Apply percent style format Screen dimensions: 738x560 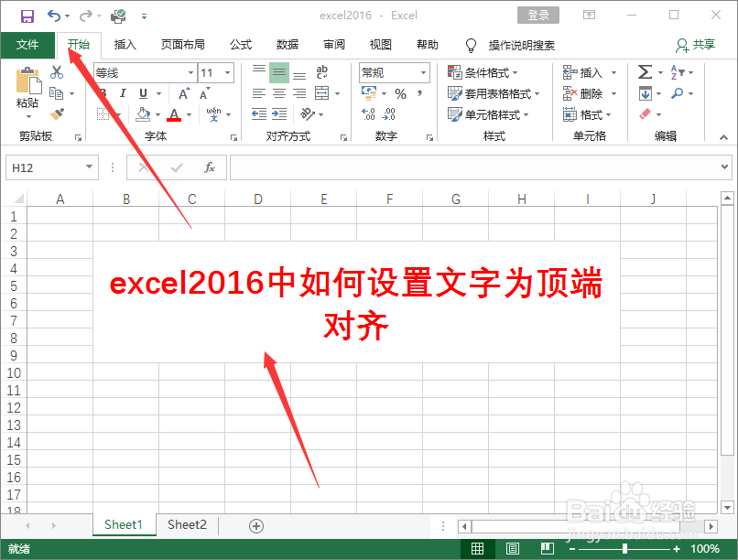tap(400, 93)
